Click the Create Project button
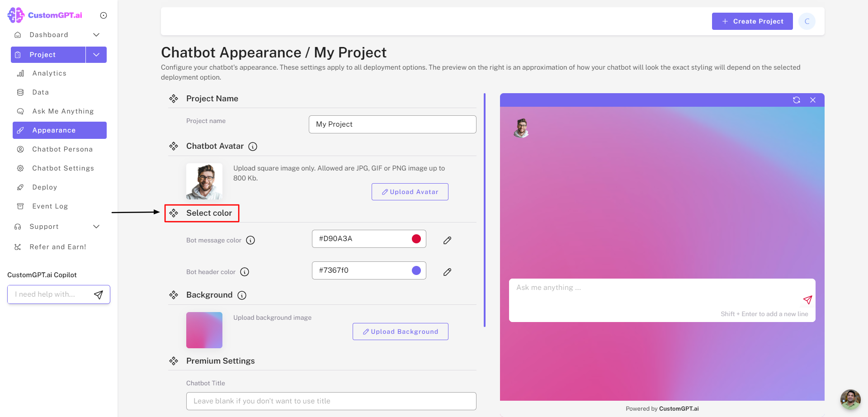This screenshot has width=868, height=417. (x=752, y=21)
